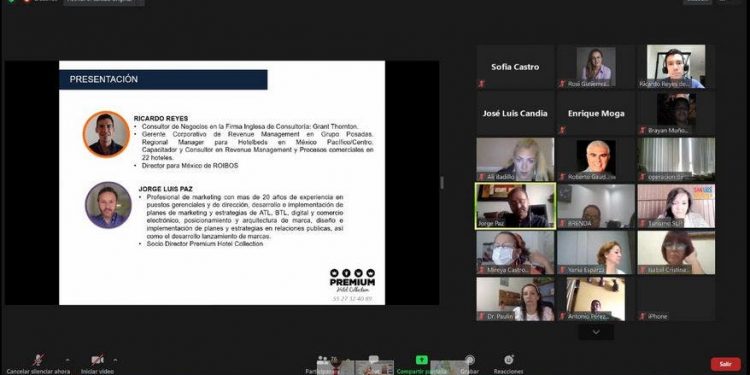Screen dimensions: 750x375
Task: Open audio options arrow beside microphone
Action: [67, 360]
